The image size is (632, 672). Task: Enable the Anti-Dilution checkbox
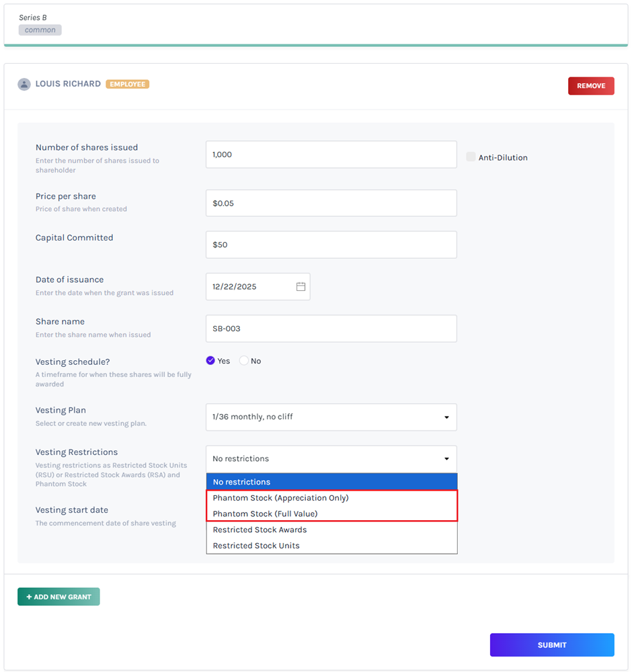471,156
